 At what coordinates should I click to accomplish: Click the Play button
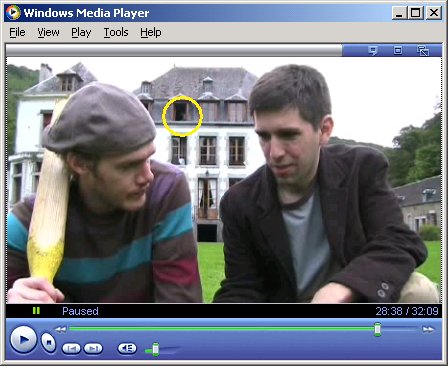click(23, 340)
